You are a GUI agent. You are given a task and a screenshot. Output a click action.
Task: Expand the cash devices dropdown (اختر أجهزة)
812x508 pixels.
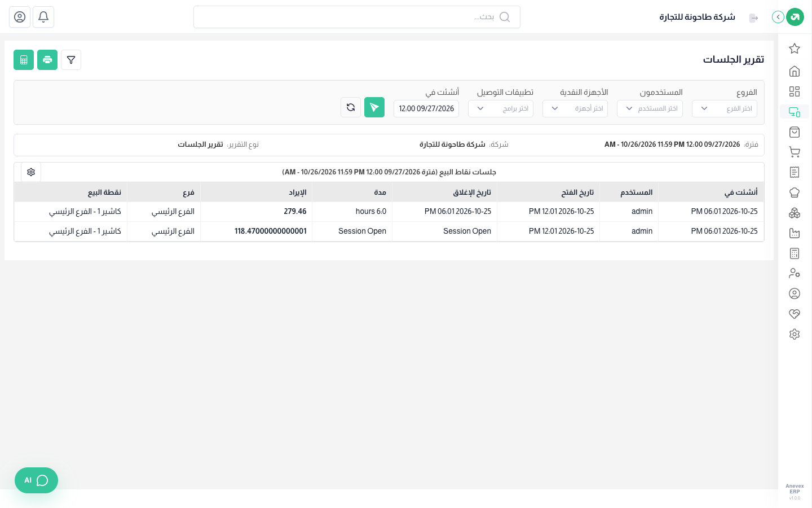(x=575, y=108)
